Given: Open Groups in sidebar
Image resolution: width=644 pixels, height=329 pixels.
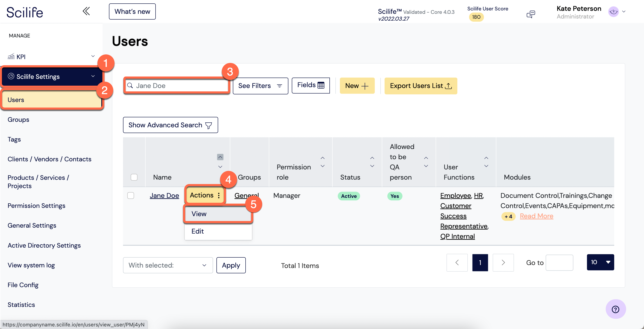Looking at the screenshot, I should pos(18,120).
